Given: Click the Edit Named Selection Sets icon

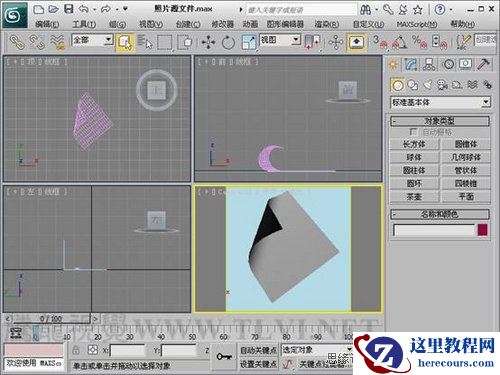Looking at the screenshot, I should point(463,42).
